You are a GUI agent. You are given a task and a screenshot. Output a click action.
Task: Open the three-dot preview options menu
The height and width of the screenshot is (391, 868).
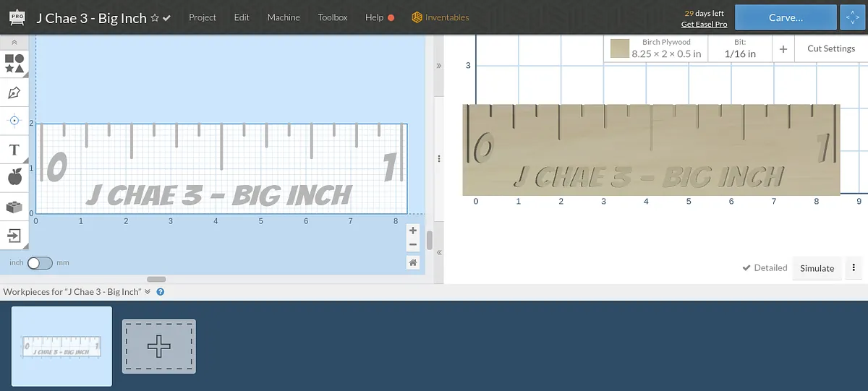click(x=854, y=267)
